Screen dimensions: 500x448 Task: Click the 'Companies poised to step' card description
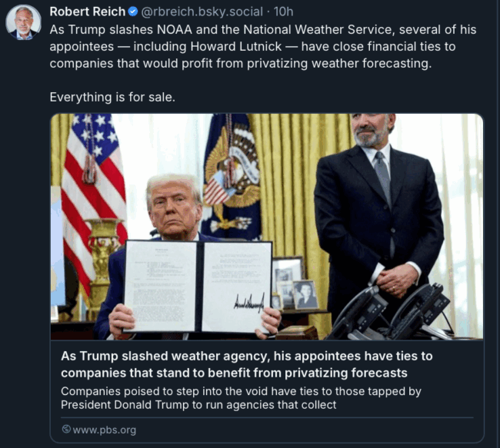241,398
